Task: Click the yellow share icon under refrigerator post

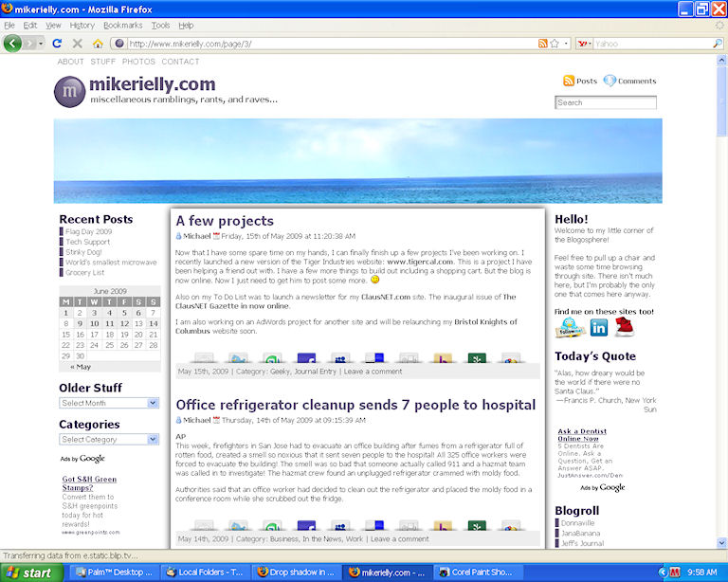Action: pyautogui.click(x=443, y=525)
